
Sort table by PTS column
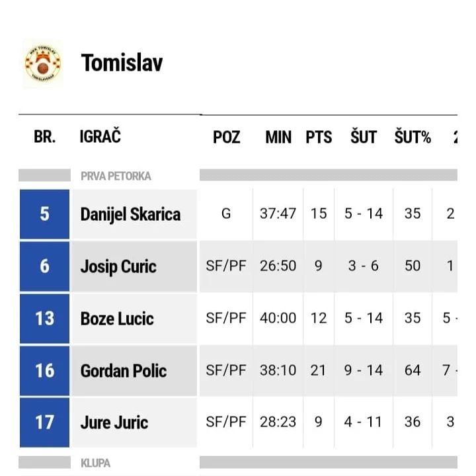[319, 138]
